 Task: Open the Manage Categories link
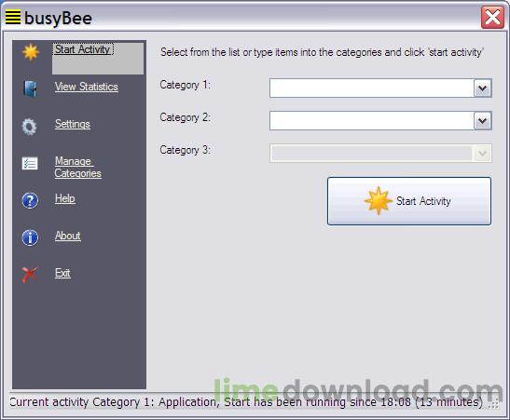[78, 167]
